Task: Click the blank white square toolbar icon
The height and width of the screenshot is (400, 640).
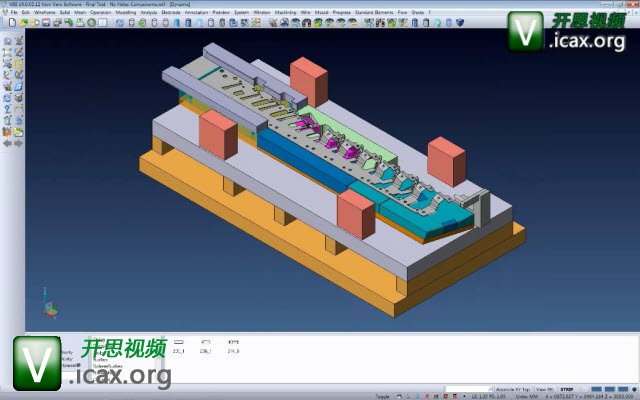Action: click(x=103, y=22)
